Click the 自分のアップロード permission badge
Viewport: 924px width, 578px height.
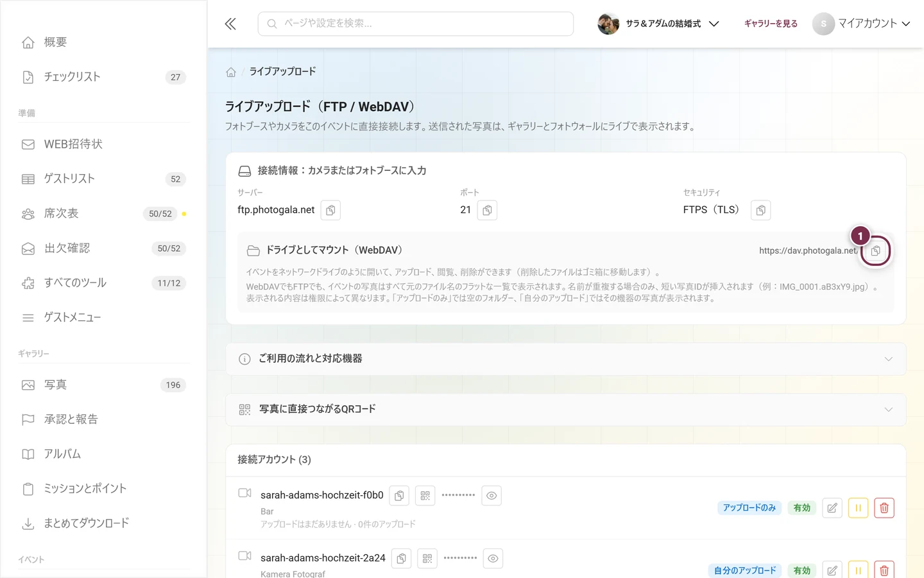click(745, 570)
